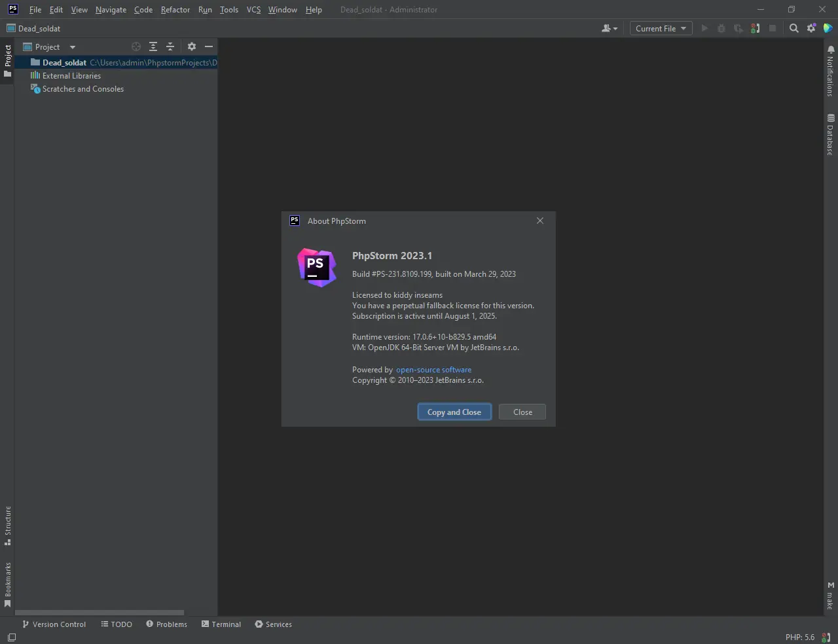Open the open-source software link
The image size is (838, 644).
(x=433, y=370)
